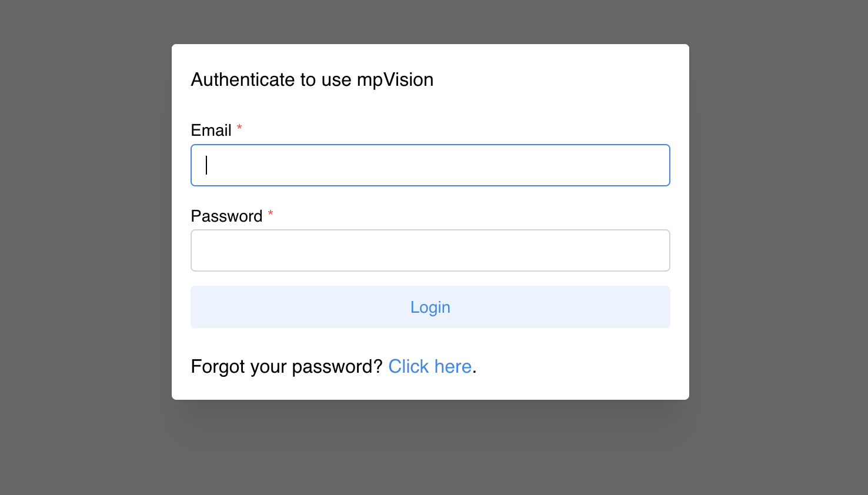Click the Password field label
The image size is (868, 495).
point(226,216)
